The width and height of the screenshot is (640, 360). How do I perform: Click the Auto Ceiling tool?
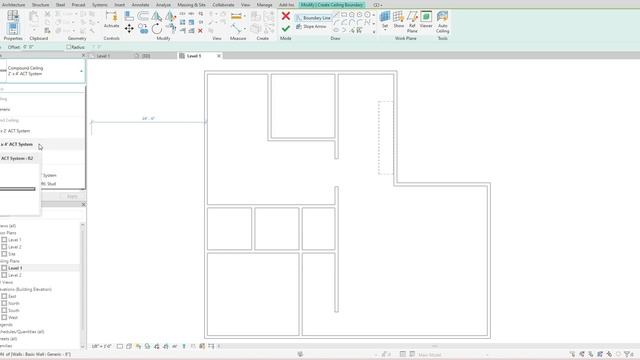[x=442, y=22]
